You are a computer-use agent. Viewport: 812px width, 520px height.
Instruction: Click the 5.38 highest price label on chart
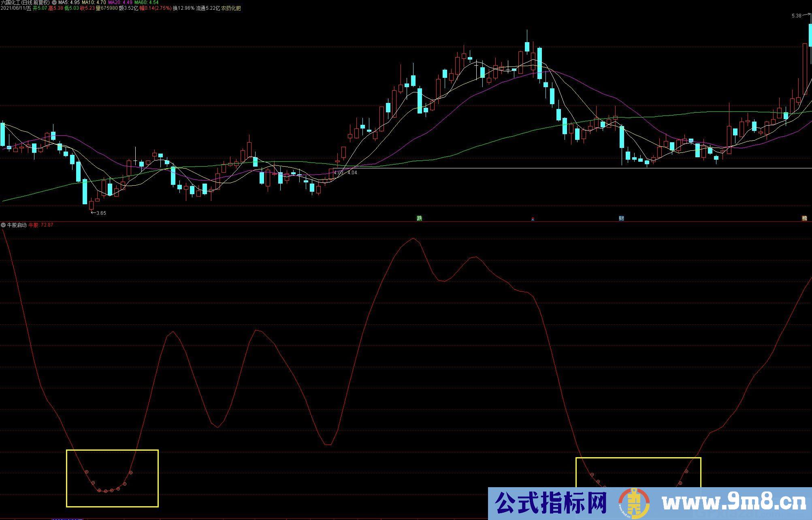pyautogui.click(x=797, y=16)
